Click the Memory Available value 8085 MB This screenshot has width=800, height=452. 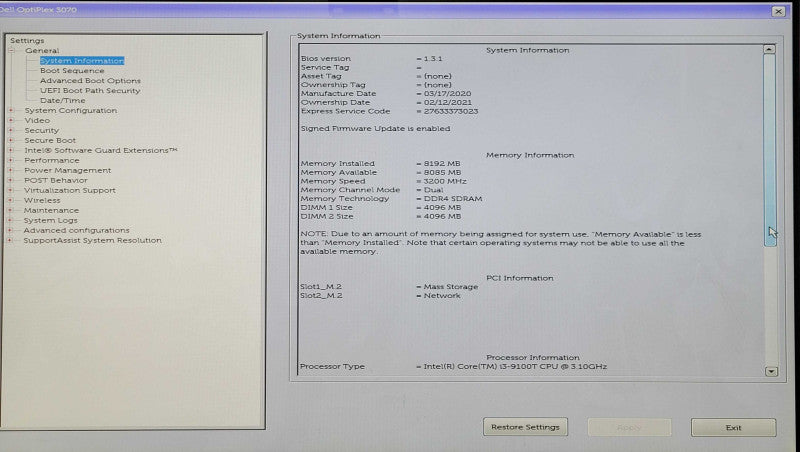point(442,172)
